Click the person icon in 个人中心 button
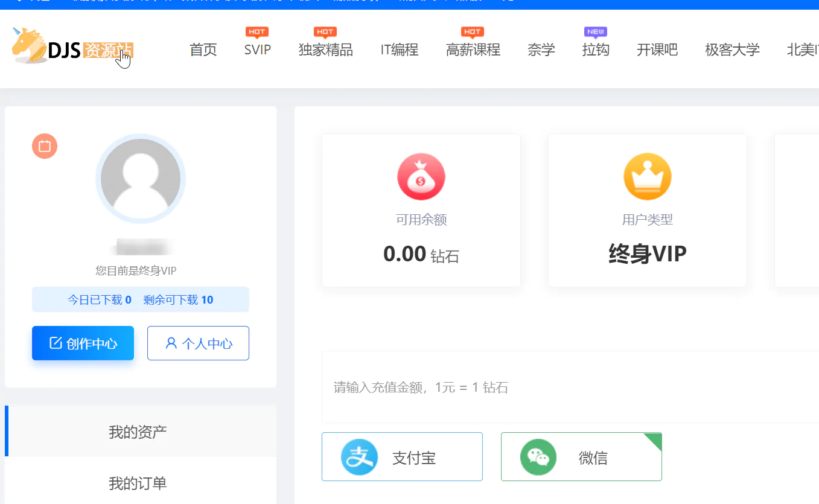The image size is (819, 504). (171, 343)
